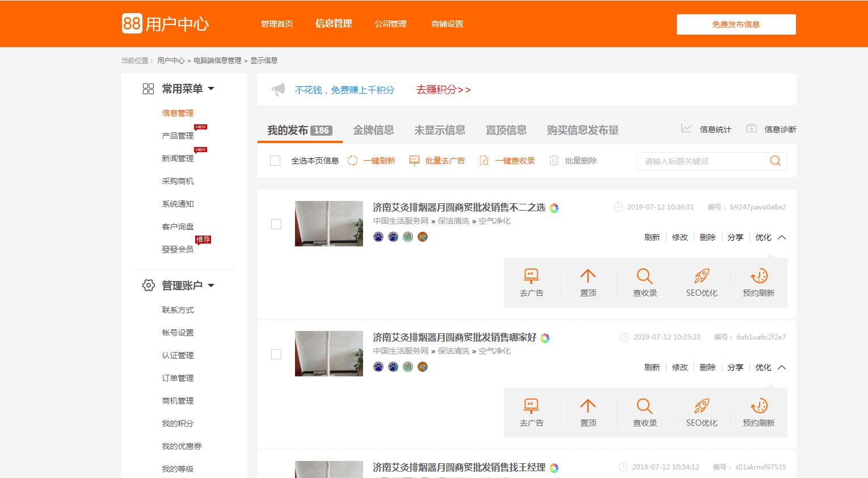Click the 预约刷新 clock icon

tap(759, 276)
